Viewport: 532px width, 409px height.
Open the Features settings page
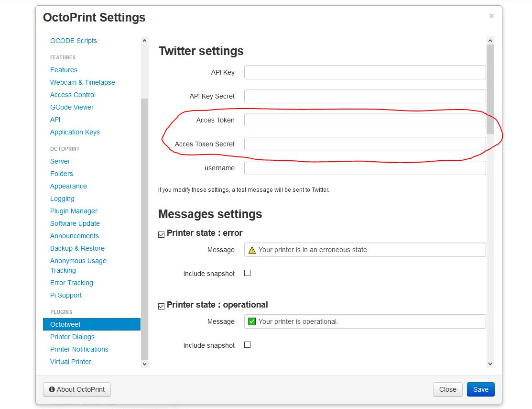pyautogui.click(x=64, y=70)
